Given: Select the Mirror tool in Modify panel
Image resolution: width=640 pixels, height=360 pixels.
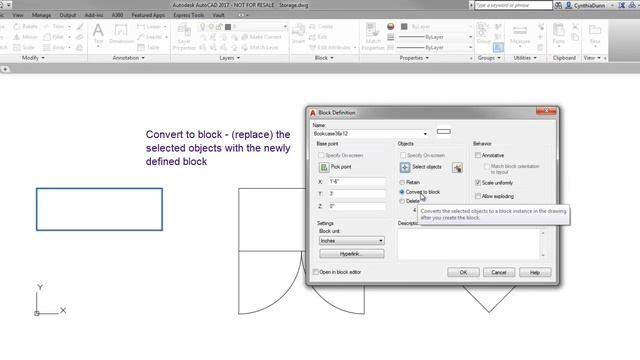Looking at the screenshot, I should pos(25,37).
